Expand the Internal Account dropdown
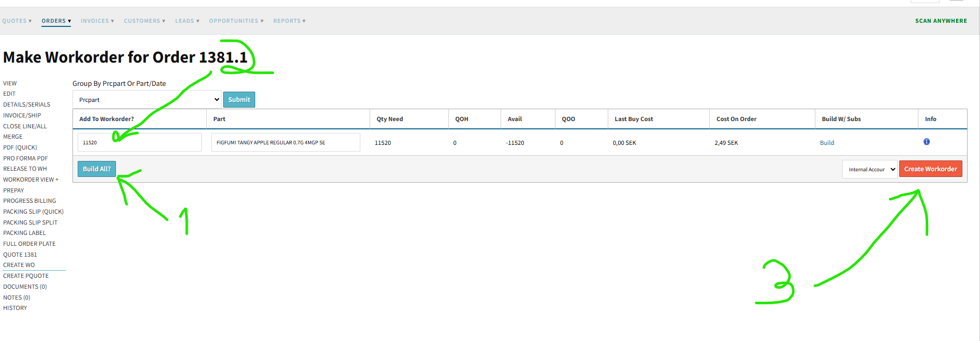 [x=869, y=169]
